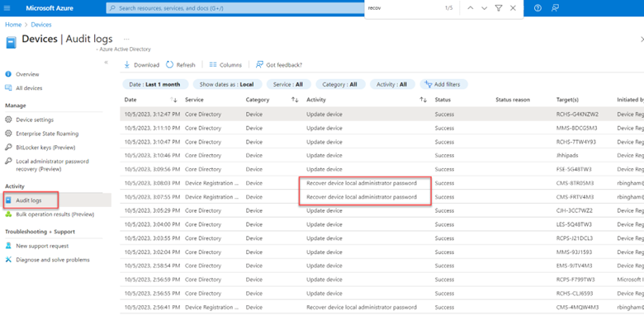Click the Devices blade icon beside title
This screenshot has width=644, height=315.
(11, 43)
